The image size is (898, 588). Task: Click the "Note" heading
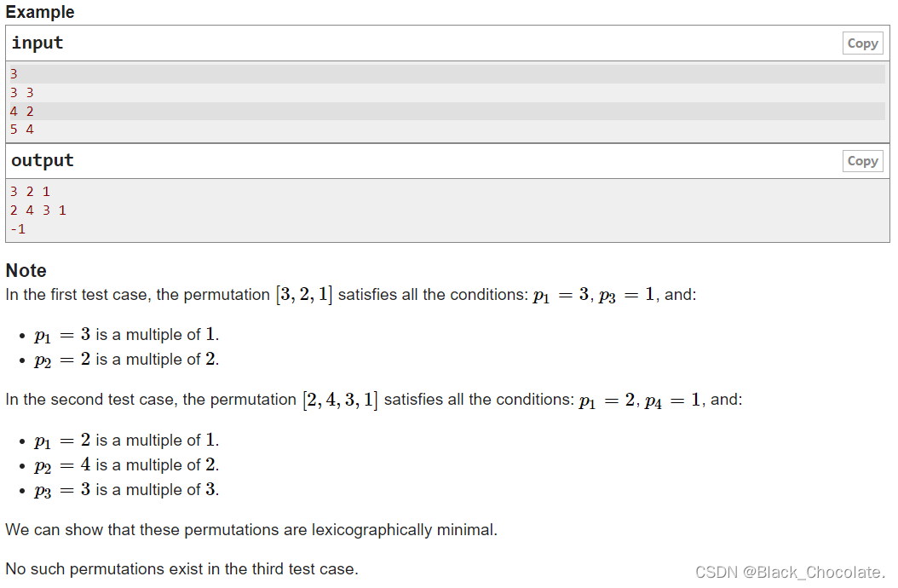pos(26,271)
